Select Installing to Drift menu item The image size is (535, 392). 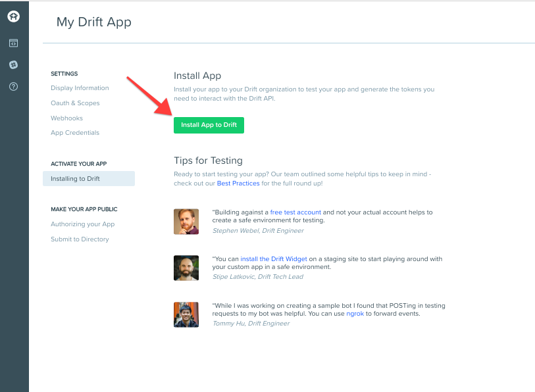[89, 178]
